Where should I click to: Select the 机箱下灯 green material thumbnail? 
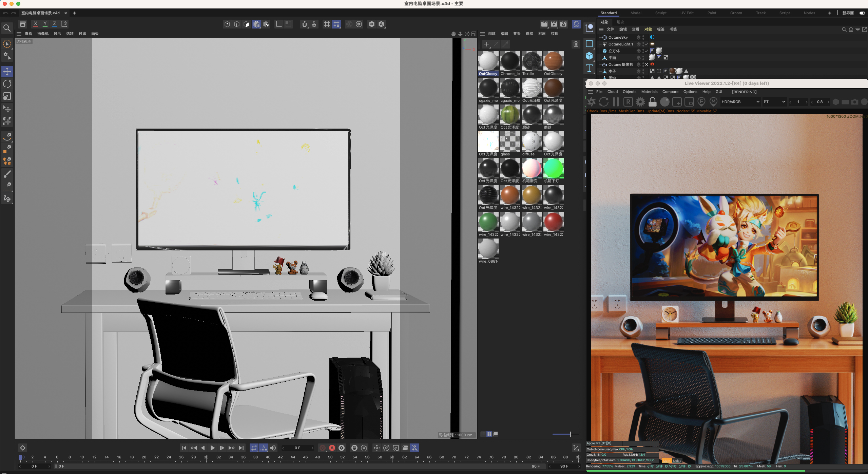553,169
